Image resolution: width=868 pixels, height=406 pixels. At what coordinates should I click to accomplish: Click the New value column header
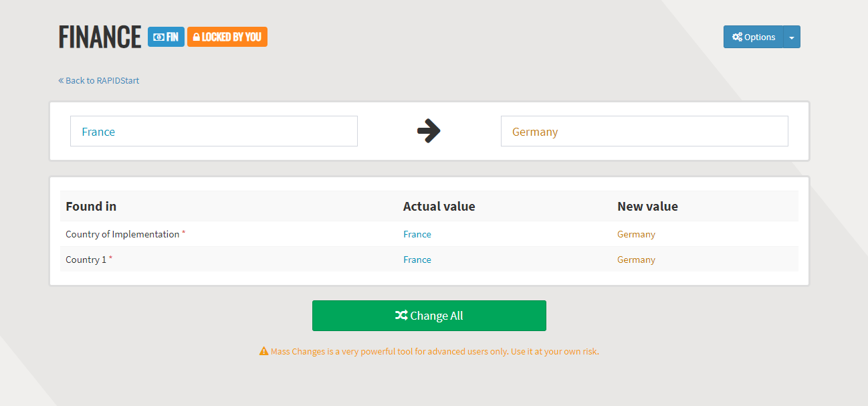pyautogui.click(x=647, y=207)
